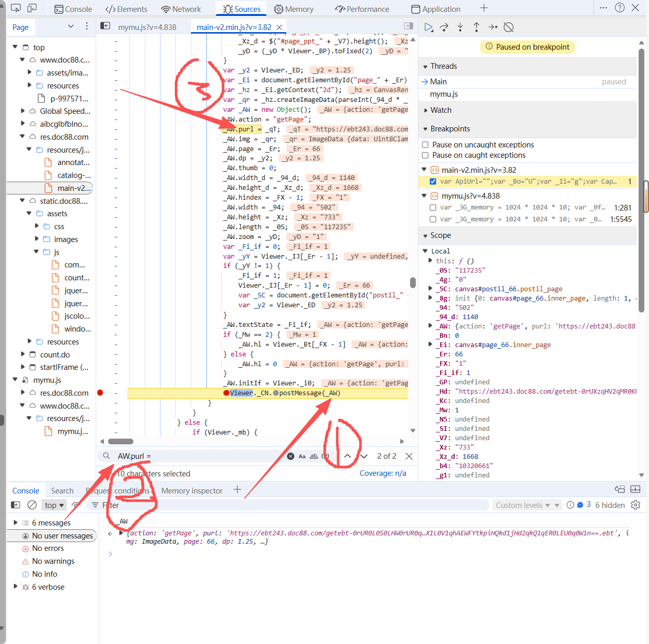649x644 pixels.
Task: Click the inspect element picker icon
Action: (16, 9)
